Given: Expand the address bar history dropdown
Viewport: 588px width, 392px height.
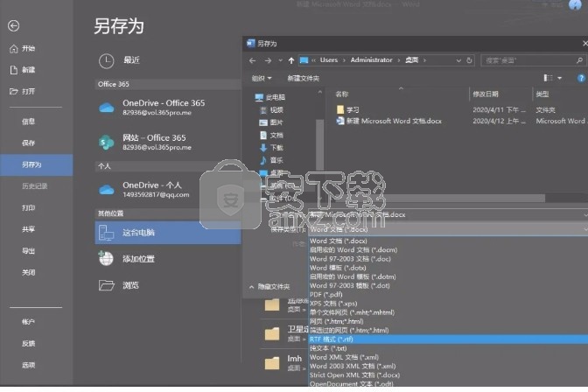Looking at the screenshot, I should [x=458, y=60].
